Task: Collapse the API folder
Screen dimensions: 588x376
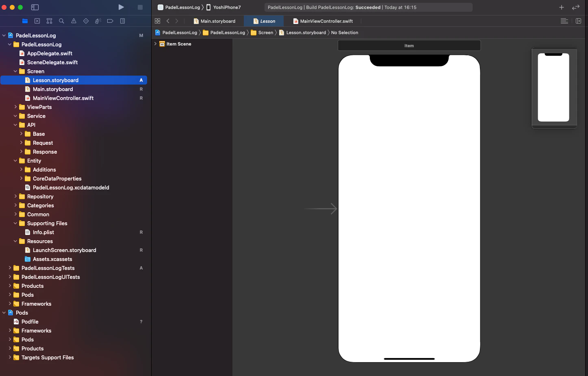Action: [x=15, y=125]
